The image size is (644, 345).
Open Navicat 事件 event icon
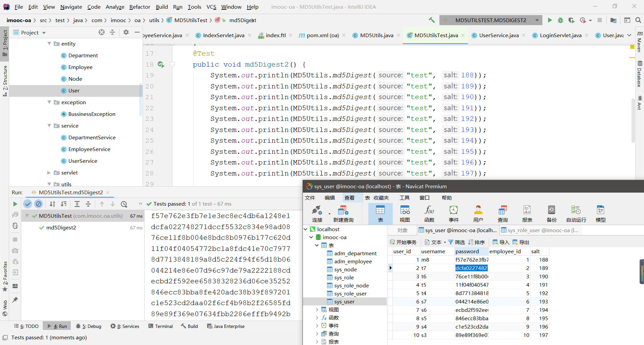(454, 214)
